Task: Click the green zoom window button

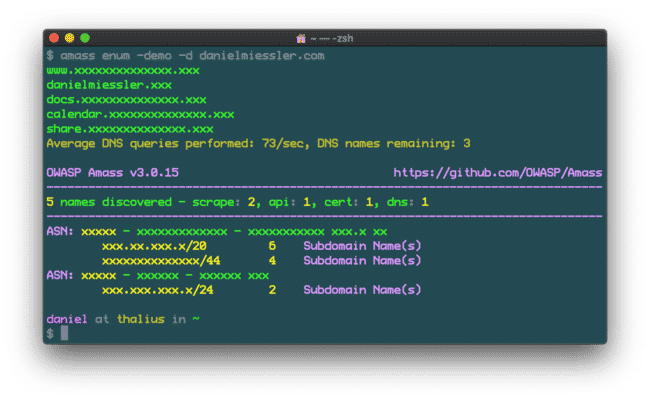Action: tap(85, 38)
